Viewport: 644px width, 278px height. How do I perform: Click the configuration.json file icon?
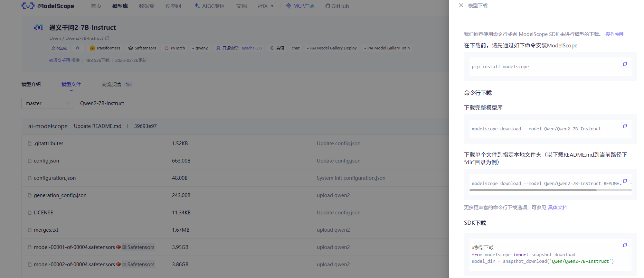pos(30,178)
